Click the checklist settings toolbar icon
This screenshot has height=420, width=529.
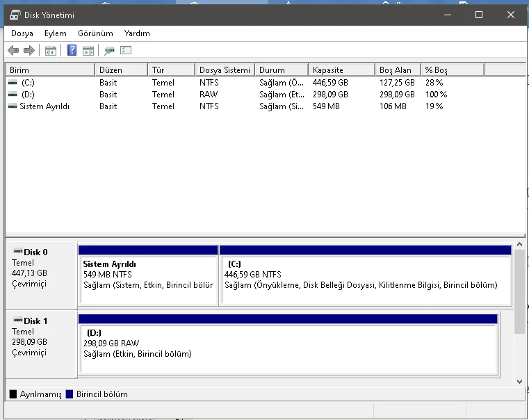tap(126, 51)
